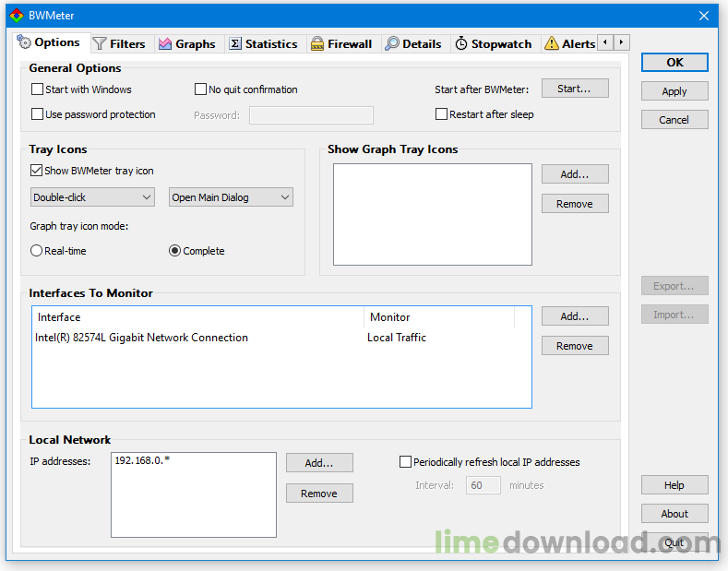Open the Stopwatch tab clock icon

coord(461,43)
